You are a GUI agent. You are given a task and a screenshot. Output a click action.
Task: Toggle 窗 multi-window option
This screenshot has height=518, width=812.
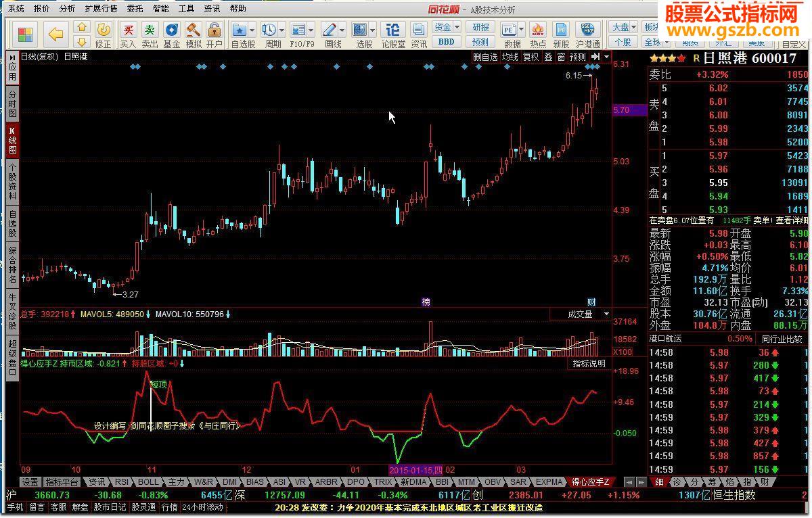point(561,57)
